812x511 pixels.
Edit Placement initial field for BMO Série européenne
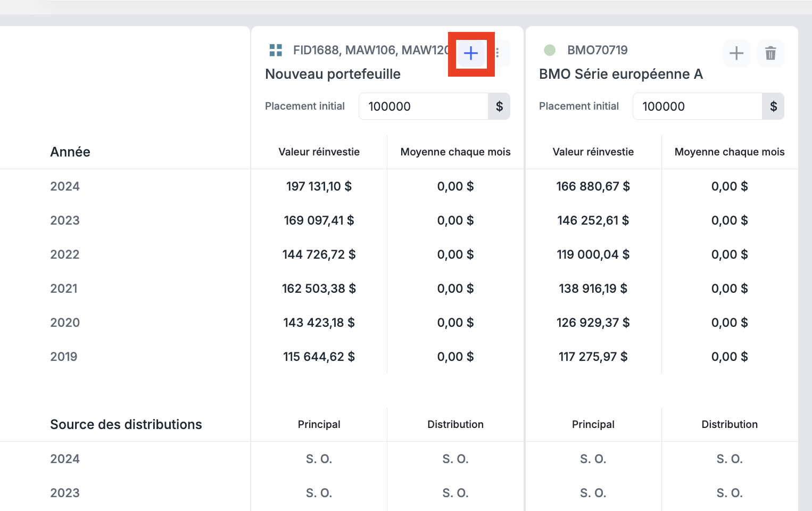click(x=698, y=106)
